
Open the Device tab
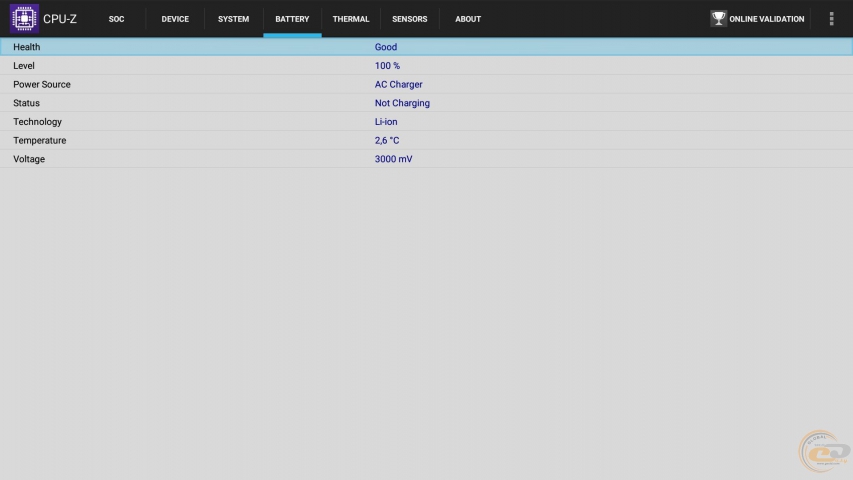pyautogui.click(x=175, y=19)
